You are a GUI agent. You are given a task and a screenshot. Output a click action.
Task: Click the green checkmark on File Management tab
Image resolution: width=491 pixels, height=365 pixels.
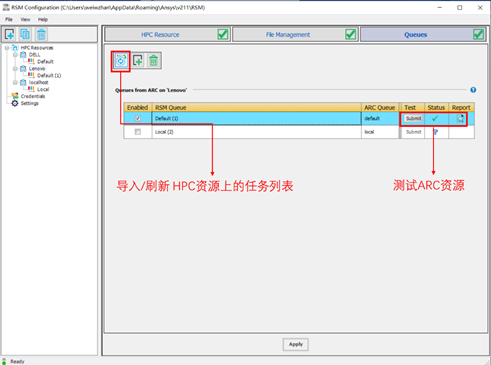tap(350, 34)
